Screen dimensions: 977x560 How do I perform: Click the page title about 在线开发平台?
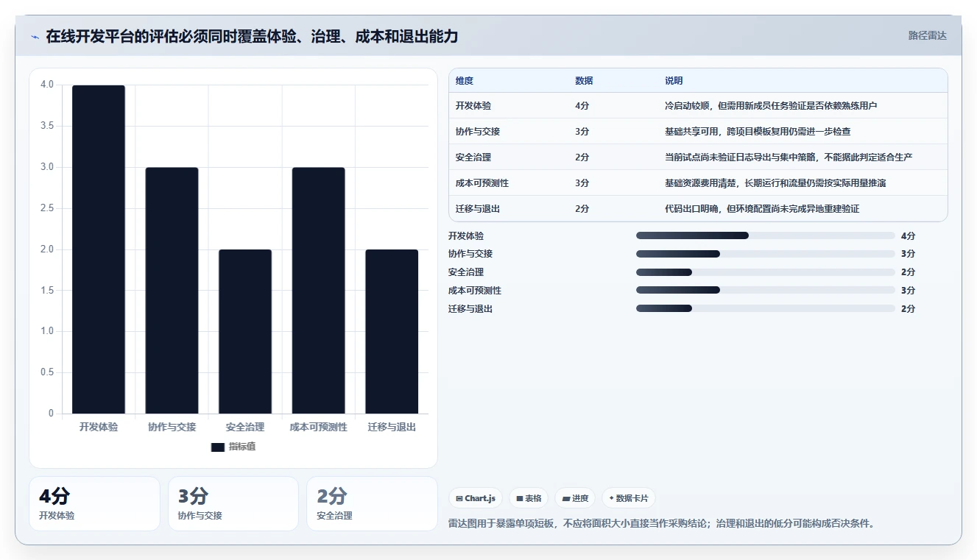[252, 36]
